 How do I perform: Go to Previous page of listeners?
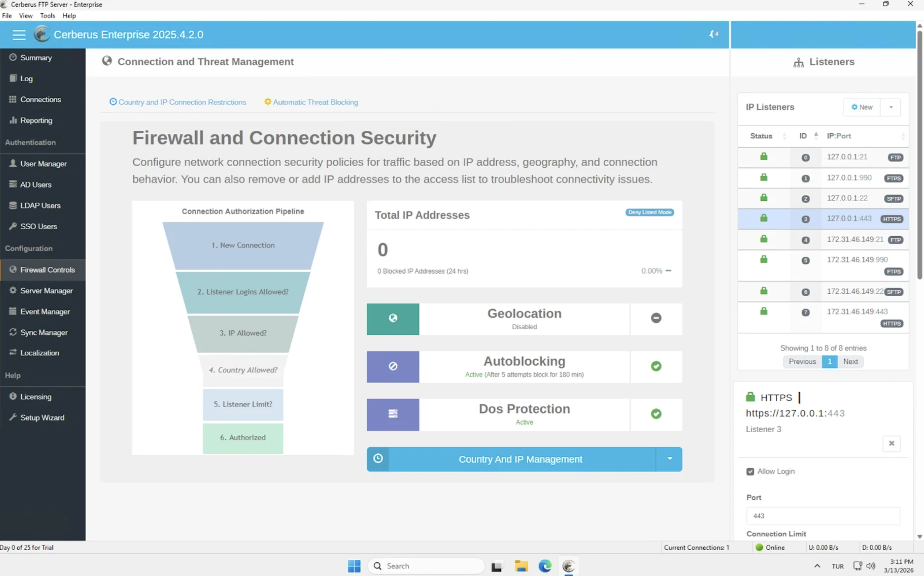802,362
